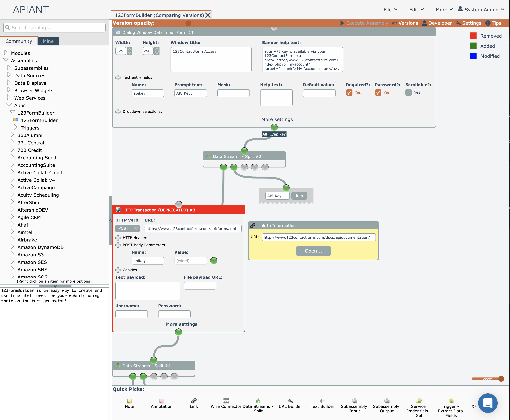Click the Link chain quick pick icon

[194, 401]
